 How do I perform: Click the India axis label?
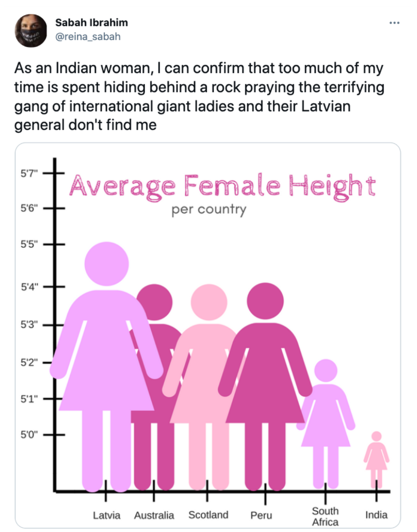pos(376,515)
